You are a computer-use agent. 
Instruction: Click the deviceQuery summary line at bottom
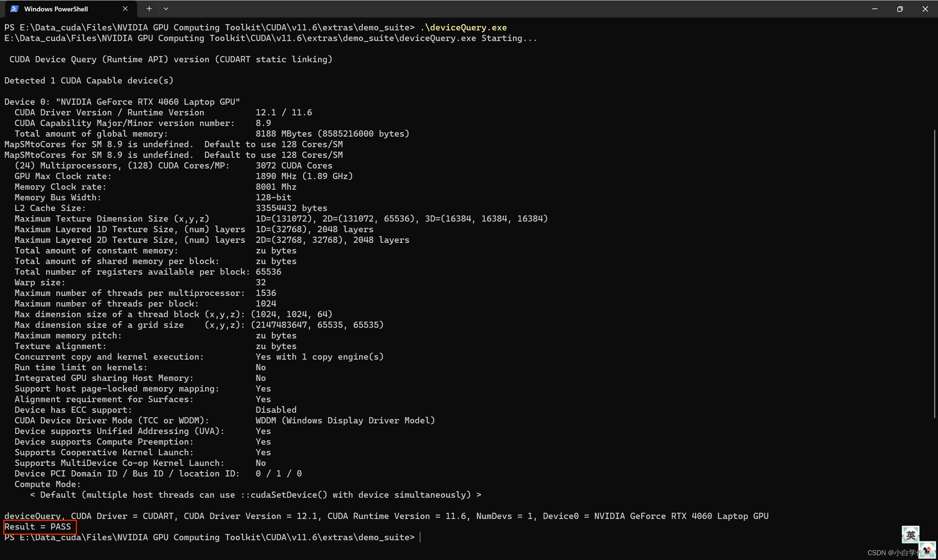point(387,516)
